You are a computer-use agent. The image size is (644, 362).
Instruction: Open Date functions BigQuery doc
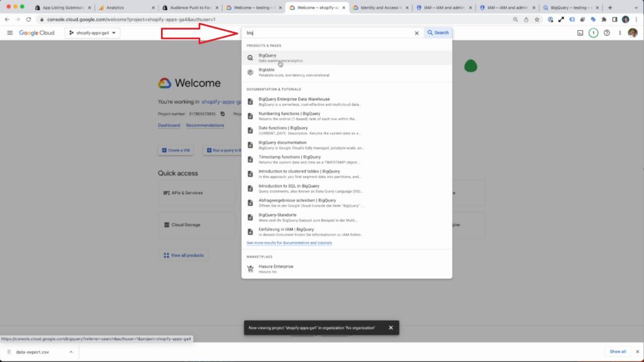[347, 131]
